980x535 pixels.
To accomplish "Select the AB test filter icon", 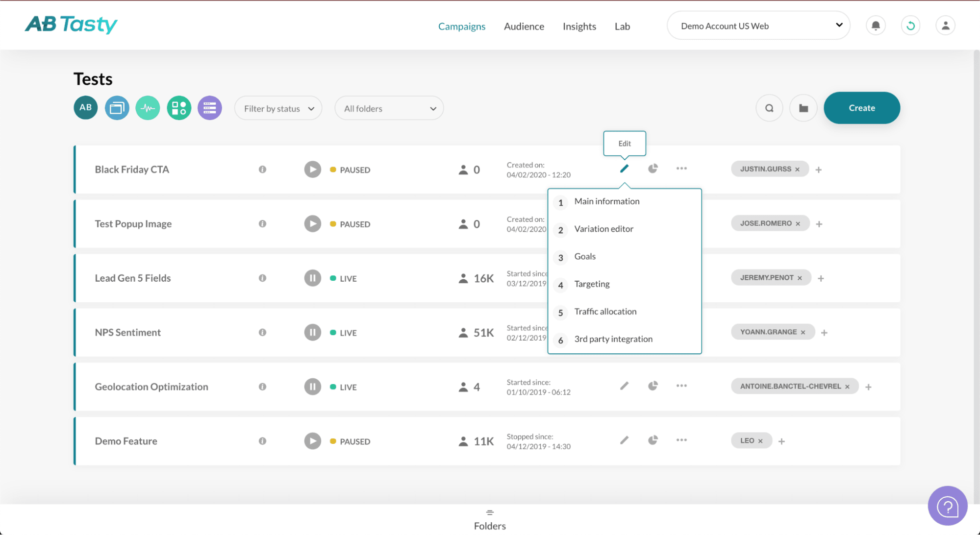I will point(85,108).
